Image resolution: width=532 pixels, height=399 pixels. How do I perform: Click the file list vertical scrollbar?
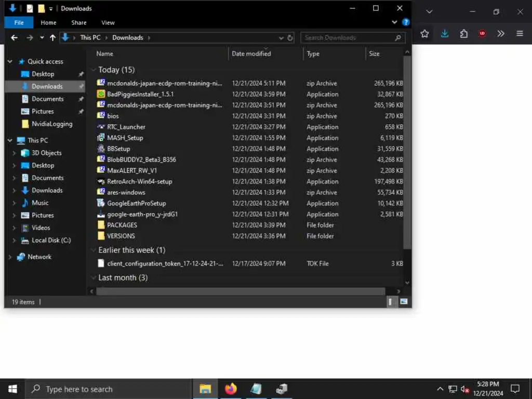[407, 152]
